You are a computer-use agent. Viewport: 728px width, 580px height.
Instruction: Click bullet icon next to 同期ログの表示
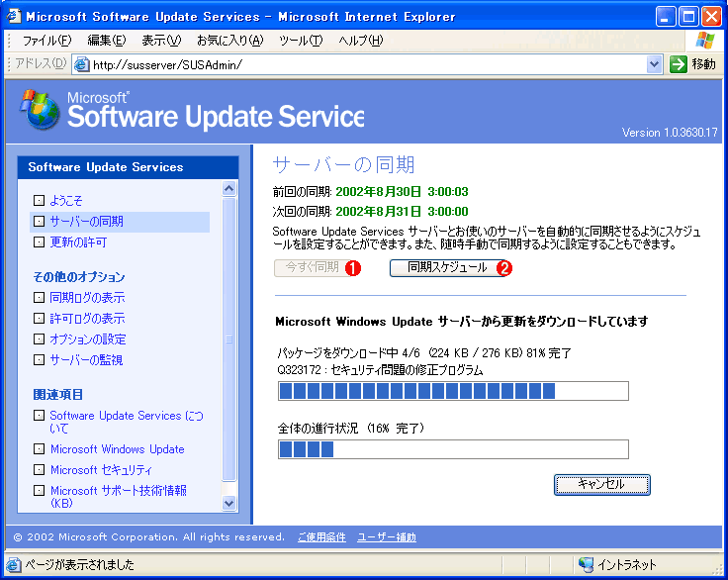coord(39,298)
